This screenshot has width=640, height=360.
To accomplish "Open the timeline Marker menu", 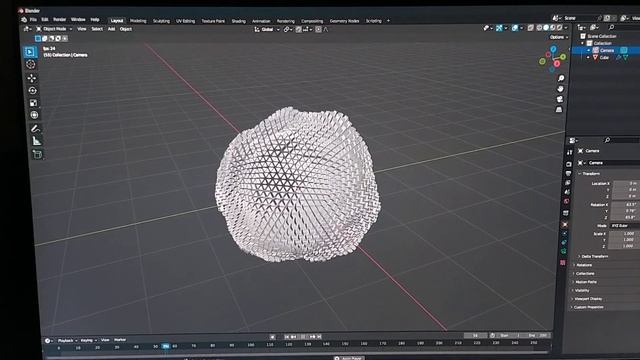I will 120,340.
